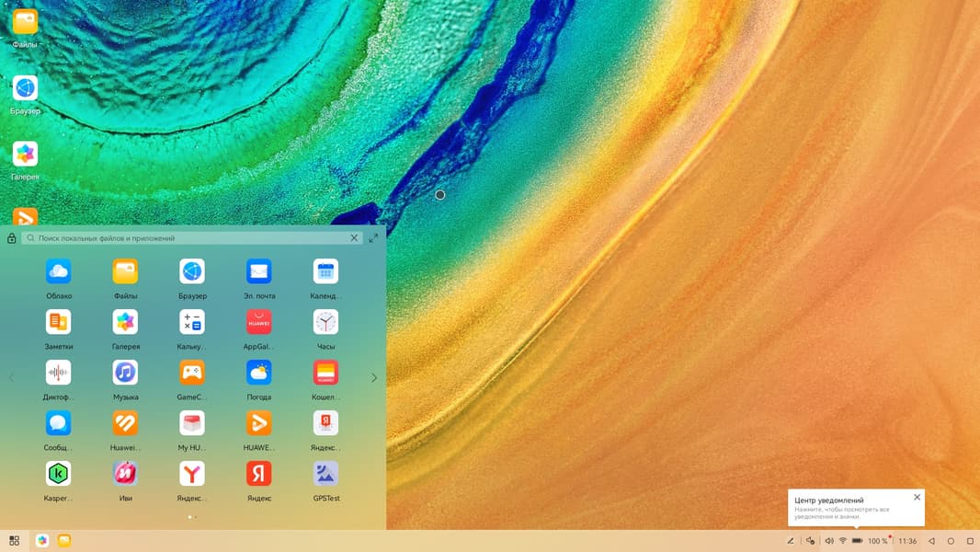Screen dimensions: 980x552
Task: Tap the Home circle navigation button
Action: [x=951, y=541]
